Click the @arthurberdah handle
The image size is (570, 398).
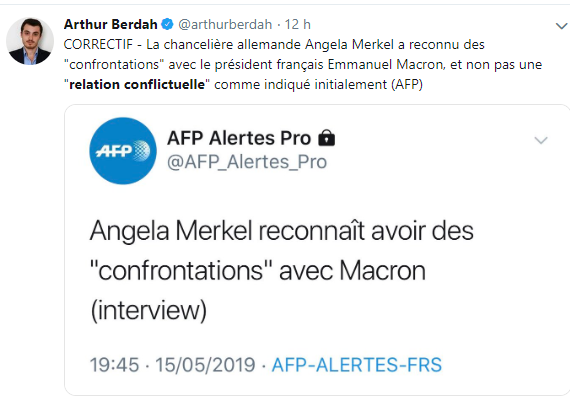click(x=225, y=24)
